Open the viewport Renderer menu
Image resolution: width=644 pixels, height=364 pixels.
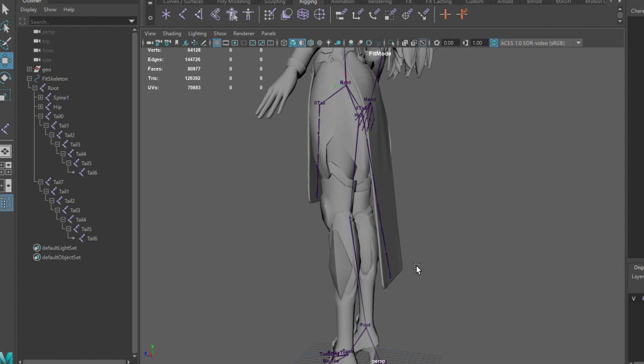244,33
